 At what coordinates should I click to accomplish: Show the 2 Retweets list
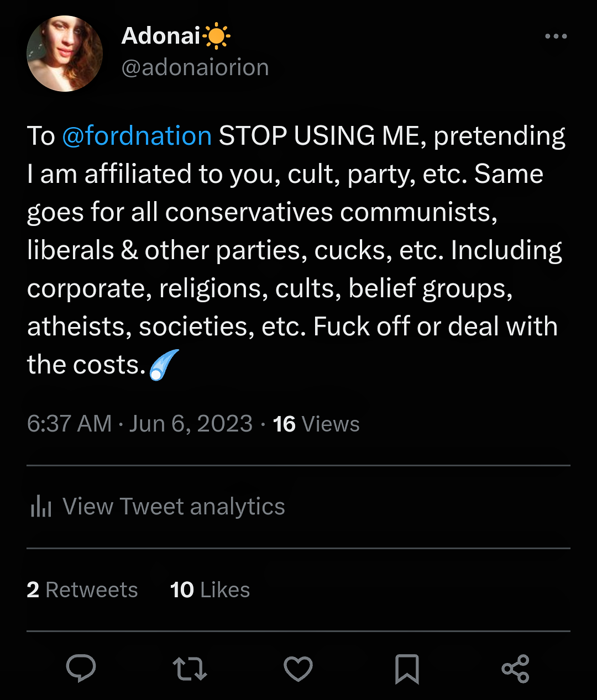pos(82,590)
